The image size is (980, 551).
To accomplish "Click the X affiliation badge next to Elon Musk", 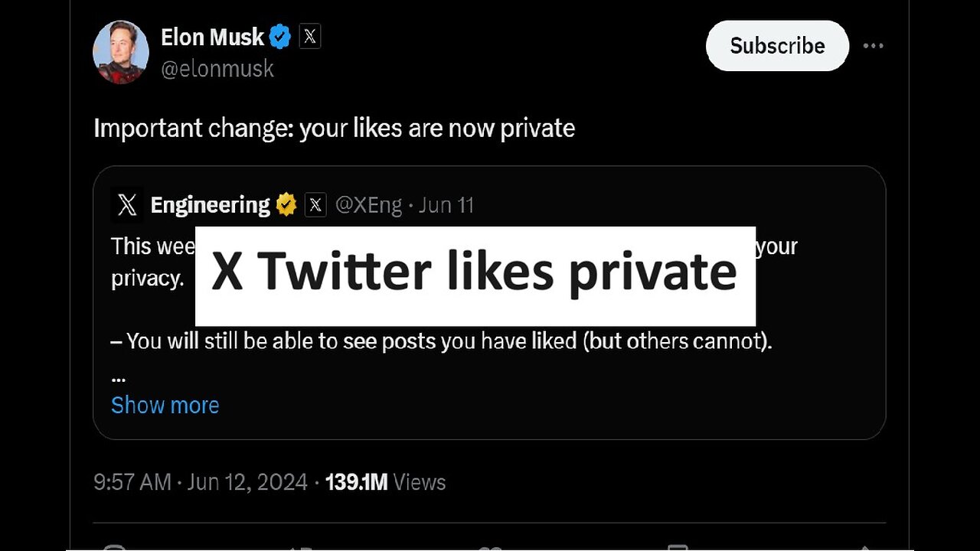I will click(x=309, y=37).
